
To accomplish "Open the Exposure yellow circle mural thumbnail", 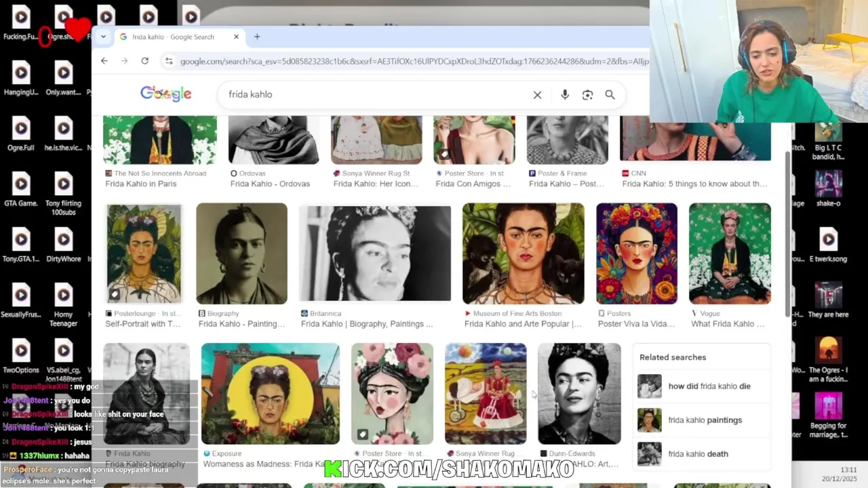I will tap(270, 394).
